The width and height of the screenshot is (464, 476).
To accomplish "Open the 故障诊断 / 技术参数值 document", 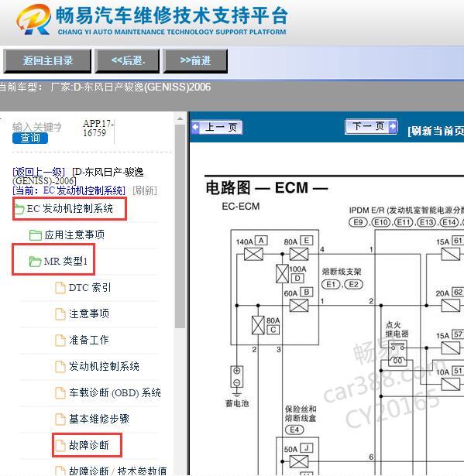I will pyautogui.click(x=118, y=471).
